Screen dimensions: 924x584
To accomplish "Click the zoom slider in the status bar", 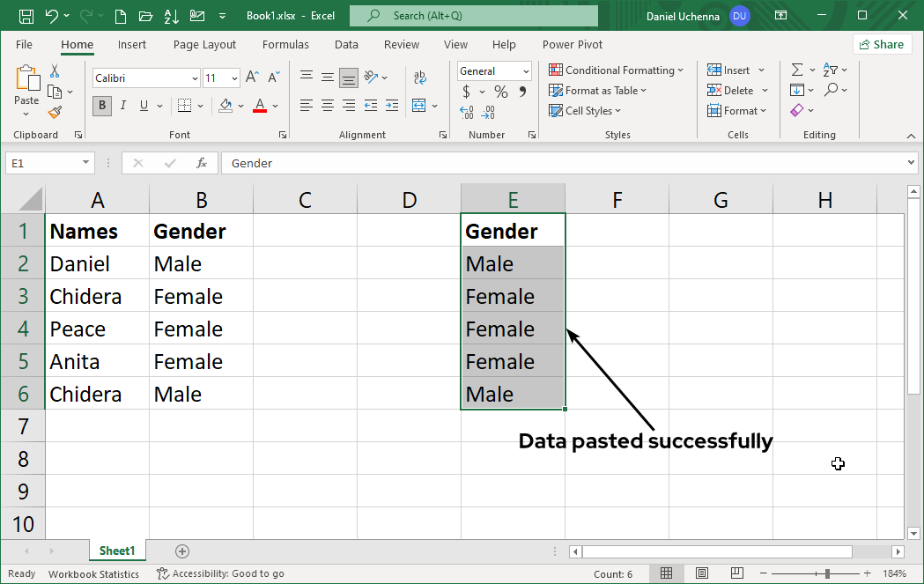I will pos(826,573).
